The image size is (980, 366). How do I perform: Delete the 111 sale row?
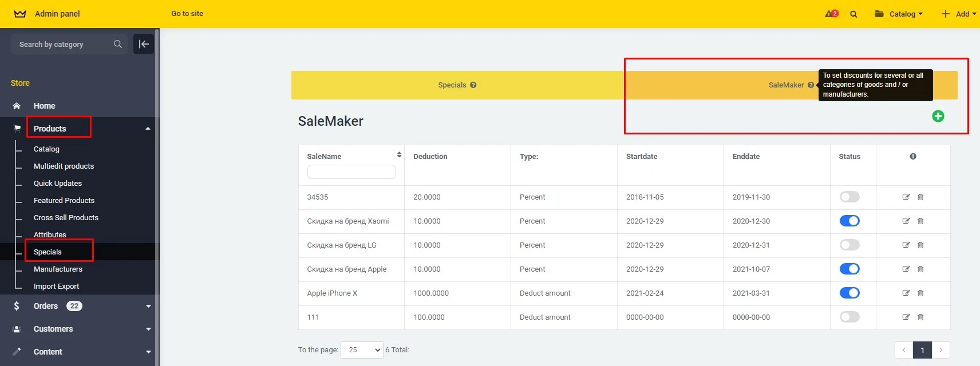tap(920, 317)
